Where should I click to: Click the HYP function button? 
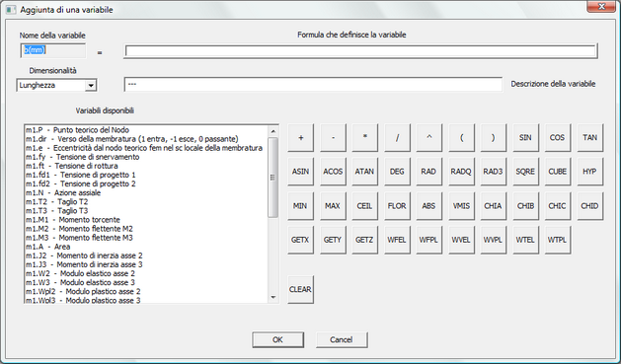click(590, 172)
